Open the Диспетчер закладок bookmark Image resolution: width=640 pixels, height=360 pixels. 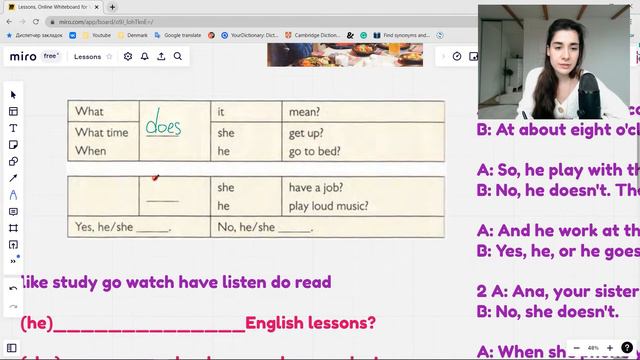point(35,36)
